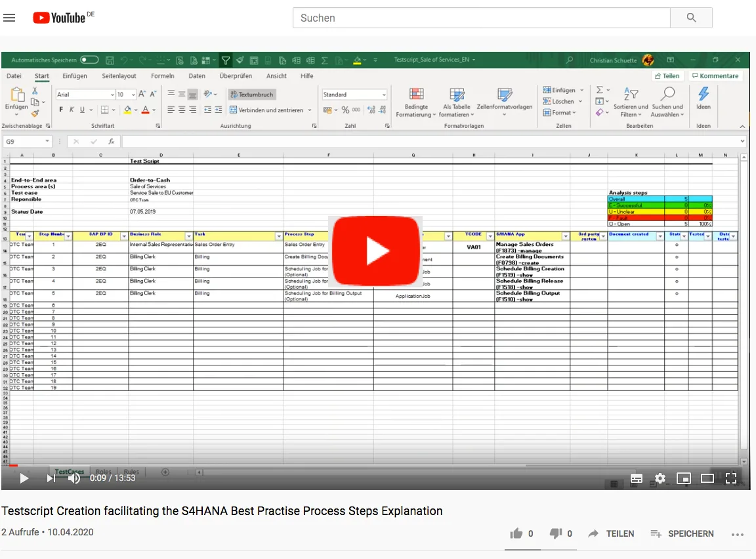Open Suchen und Auswählen menu

[x=667, y=102]
